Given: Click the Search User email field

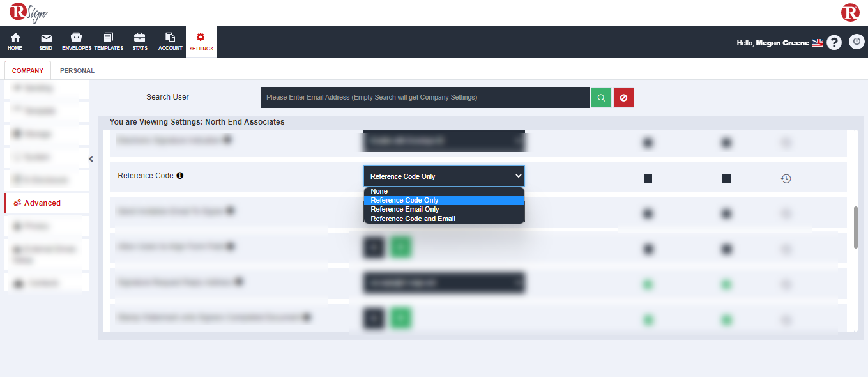Looking at the screenshot, I should click(x=425, y=98).
